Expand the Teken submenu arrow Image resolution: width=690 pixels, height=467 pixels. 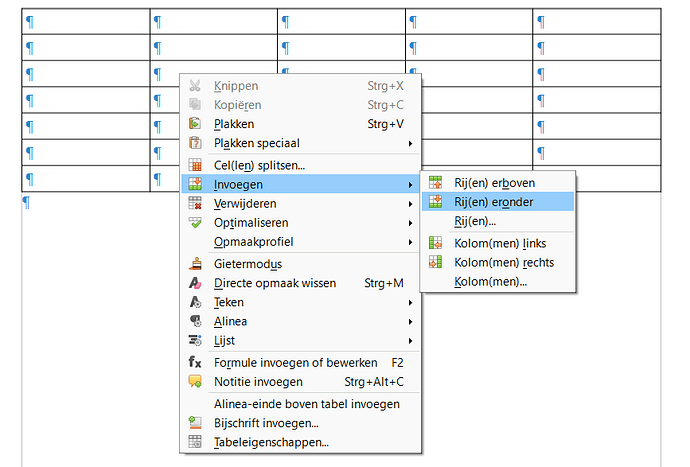410,302
